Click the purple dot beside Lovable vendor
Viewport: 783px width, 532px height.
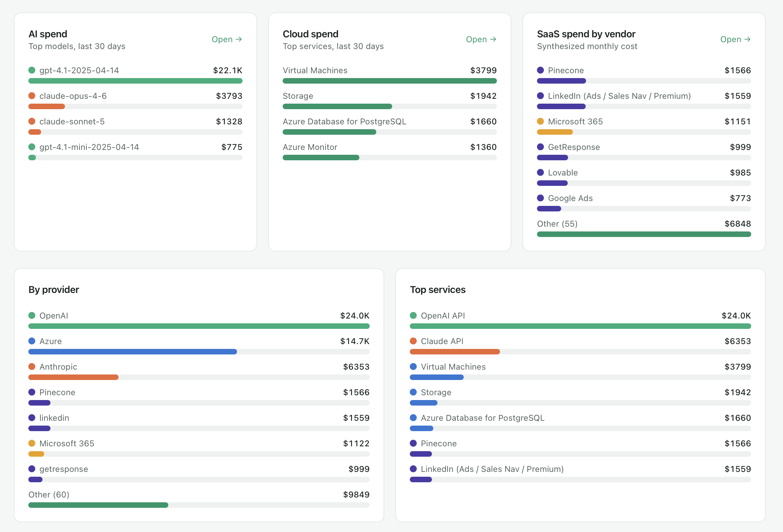tap(540, 172)
